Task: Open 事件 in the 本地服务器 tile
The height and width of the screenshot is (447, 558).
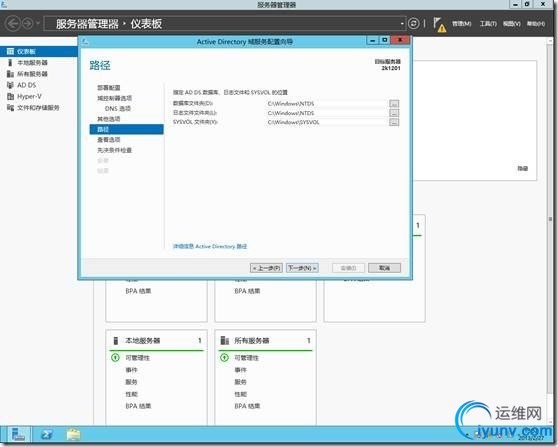Action: (131, 370)
